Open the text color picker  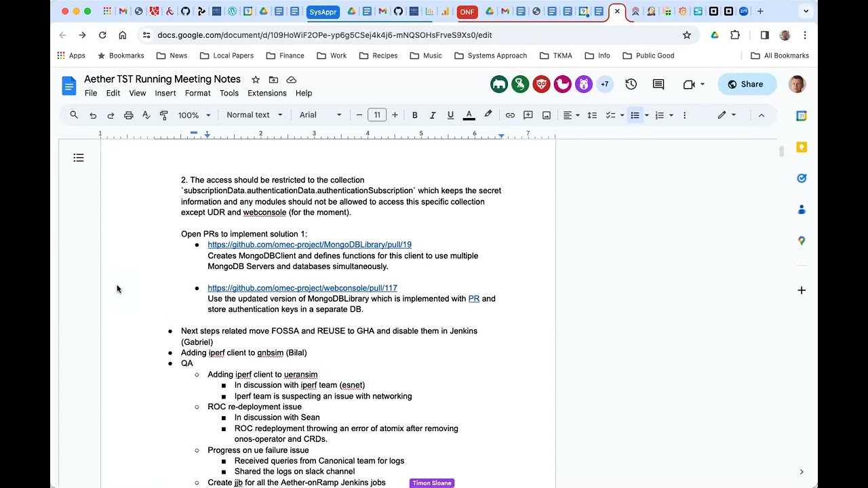click(469, 115)
